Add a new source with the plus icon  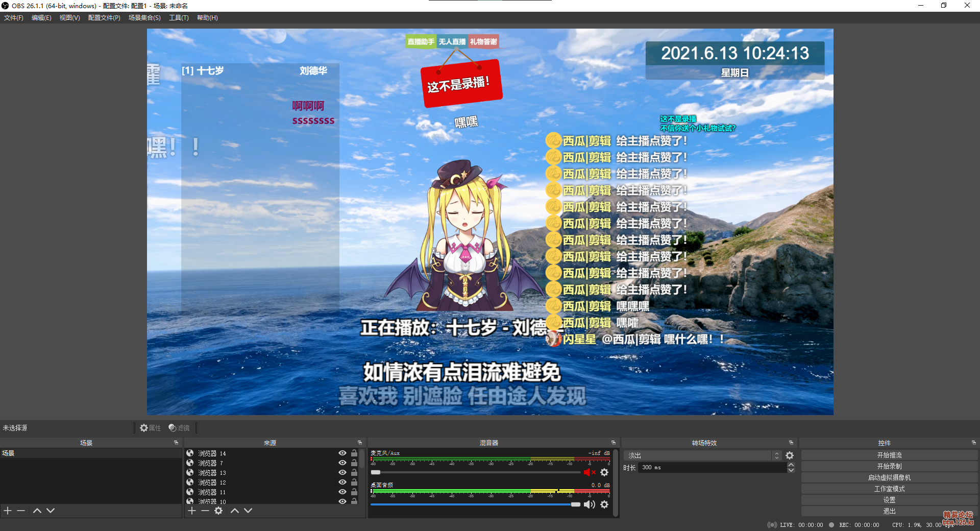(x=192, y=511)
